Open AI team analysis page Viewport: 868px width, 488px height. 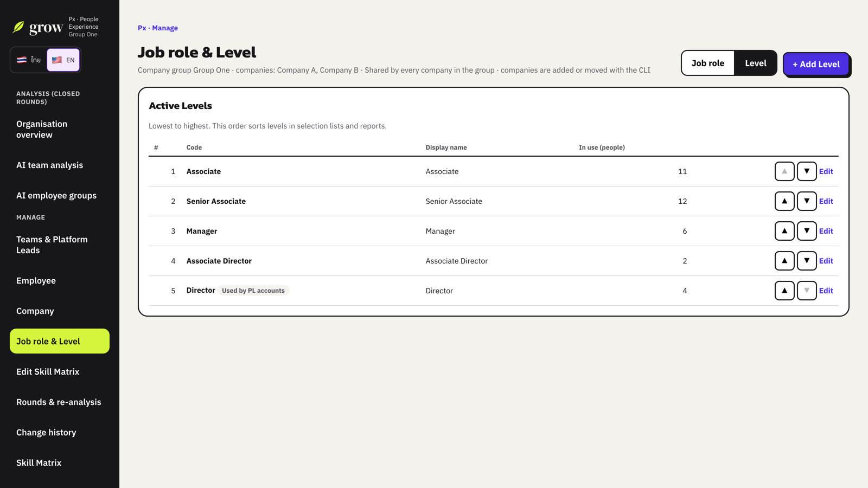(x=60, y=165)
